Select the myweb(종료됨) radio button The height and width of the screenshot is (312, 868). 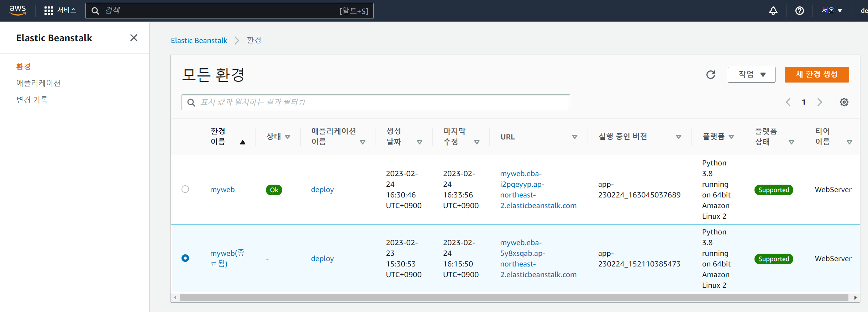point(185,258)
